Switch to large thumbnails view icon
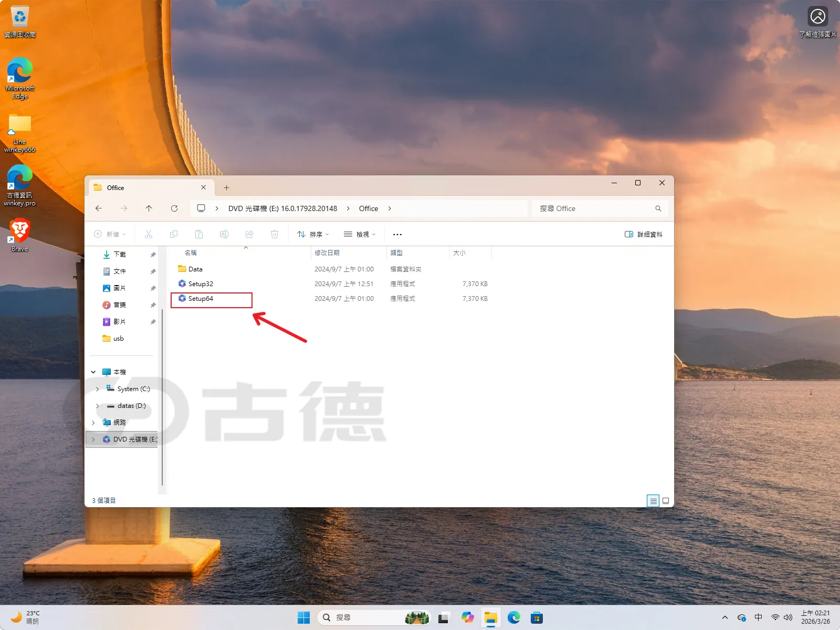 coord(666,501)
